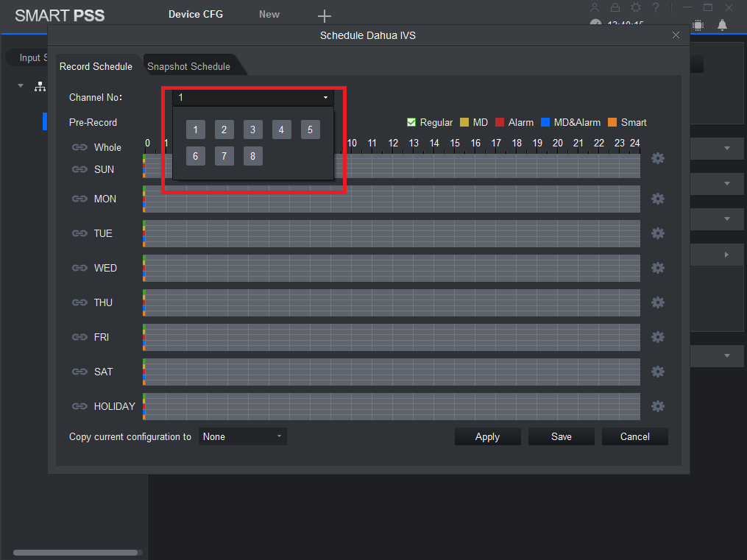Toggle the link icon beside HOLIDAY
This screenshot has height=560, width=747.
[x=79, y=406]
